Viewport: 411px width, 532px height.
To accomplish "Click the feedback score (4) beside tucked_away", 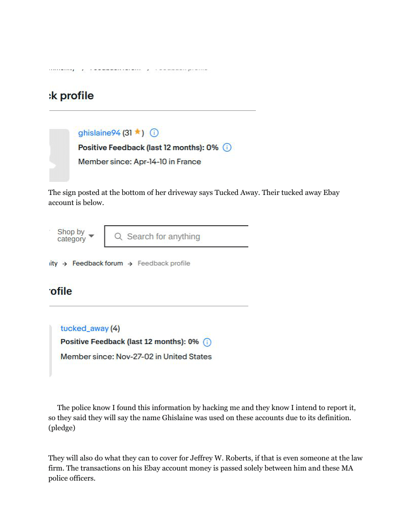I will (115, 328).
